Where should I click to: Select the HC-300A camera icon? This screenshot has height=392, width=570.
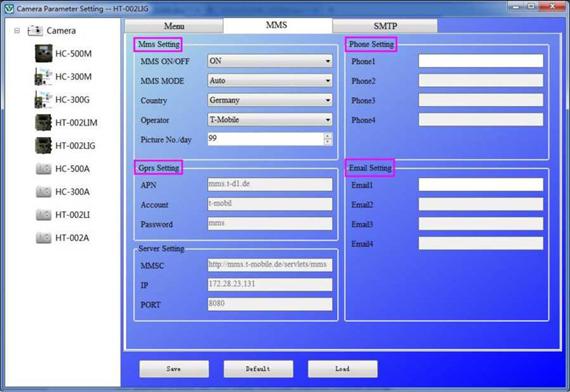coord(44,192)
